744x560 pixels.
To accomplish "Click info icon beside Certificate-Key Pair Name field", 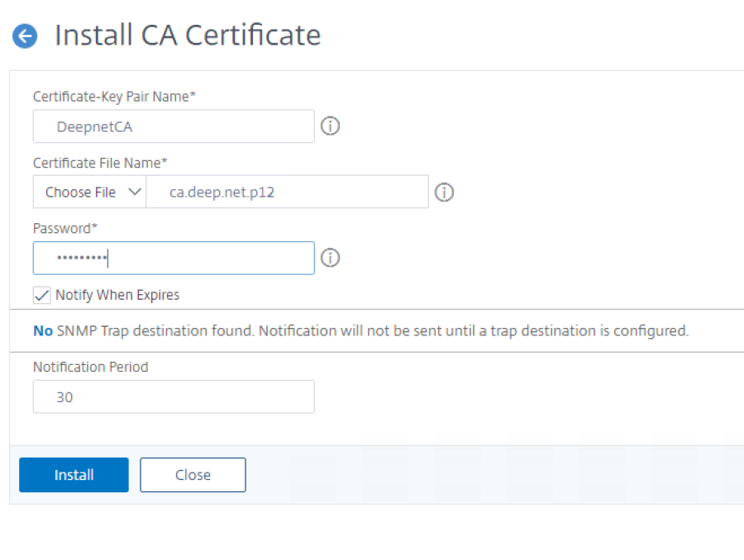I will click(x=331, y=126).
